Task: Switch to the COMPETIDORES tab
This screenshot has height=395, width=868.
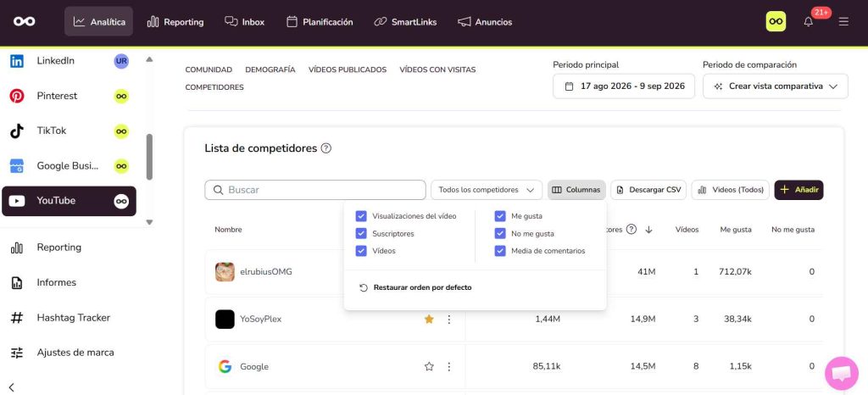Action: [x=214, y=87]
